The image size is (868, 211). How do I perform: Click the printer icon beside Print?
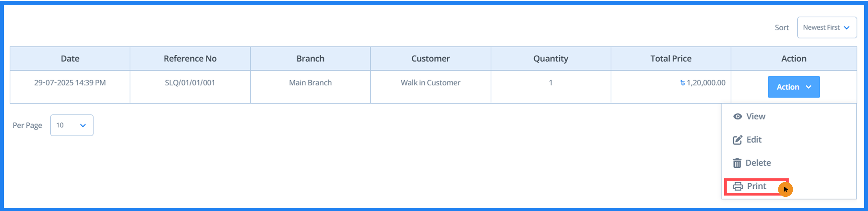point(737,186)
